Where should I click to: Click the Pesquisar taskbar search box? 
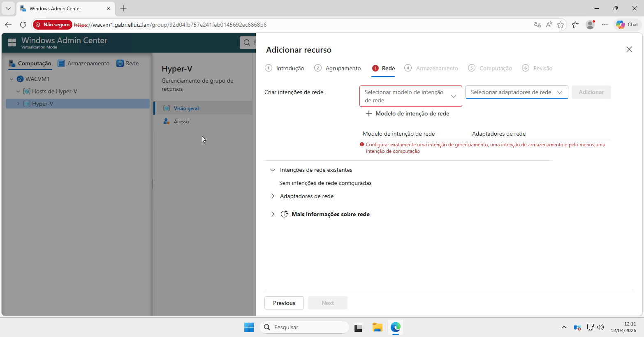(304, 327)
